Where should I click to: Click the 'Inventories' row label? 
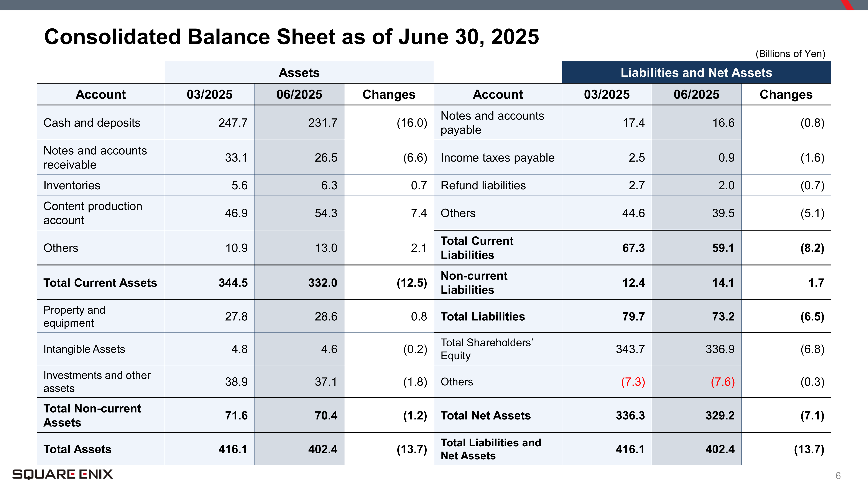coord(72,185)
